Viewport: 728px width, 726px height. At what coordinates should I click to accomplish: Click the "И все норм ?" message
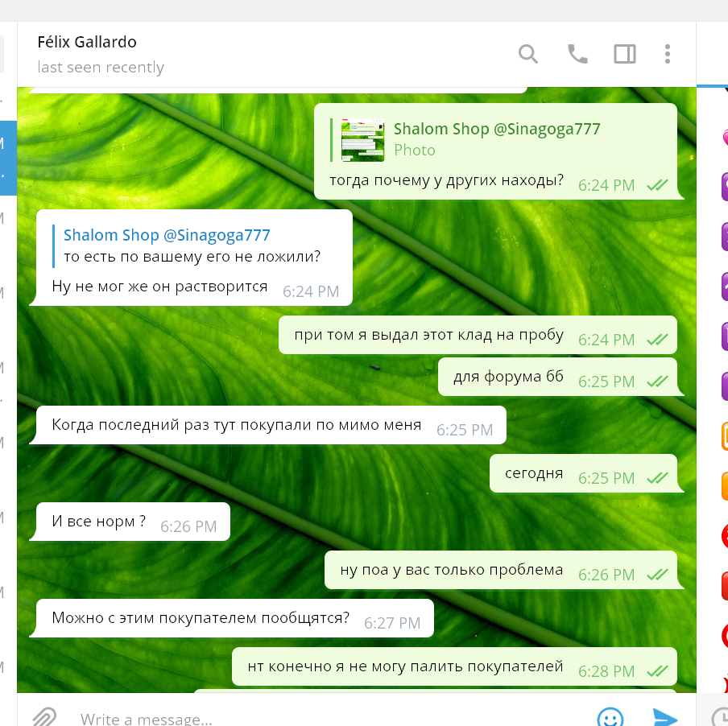click(99, 522)
